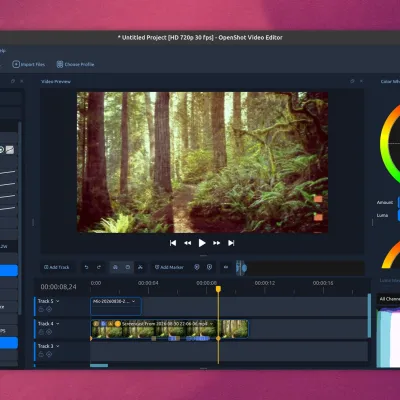
Task: Click the 00:00:08,24 timecode display
Action: [x=58, y=287]
